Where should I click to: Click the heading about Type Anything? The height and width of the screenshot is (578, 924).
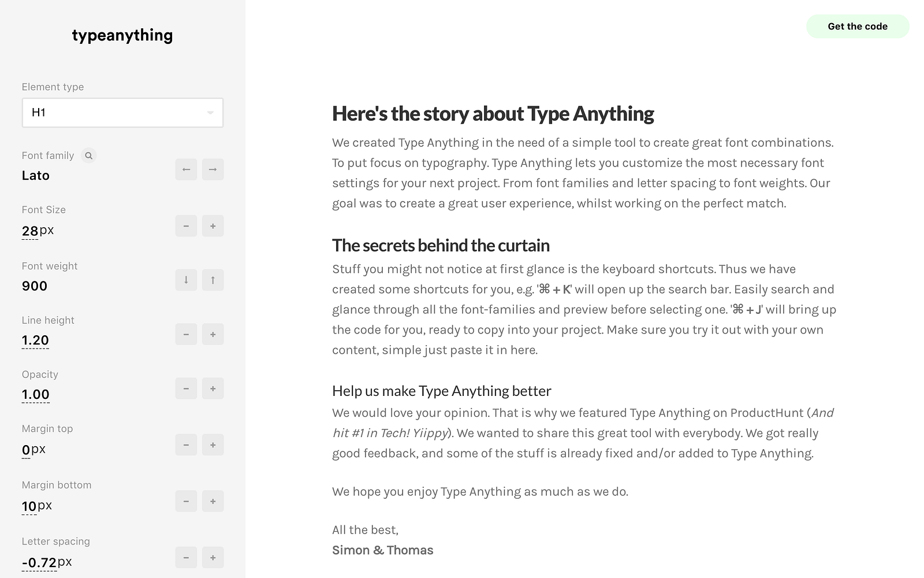(493, 114)
